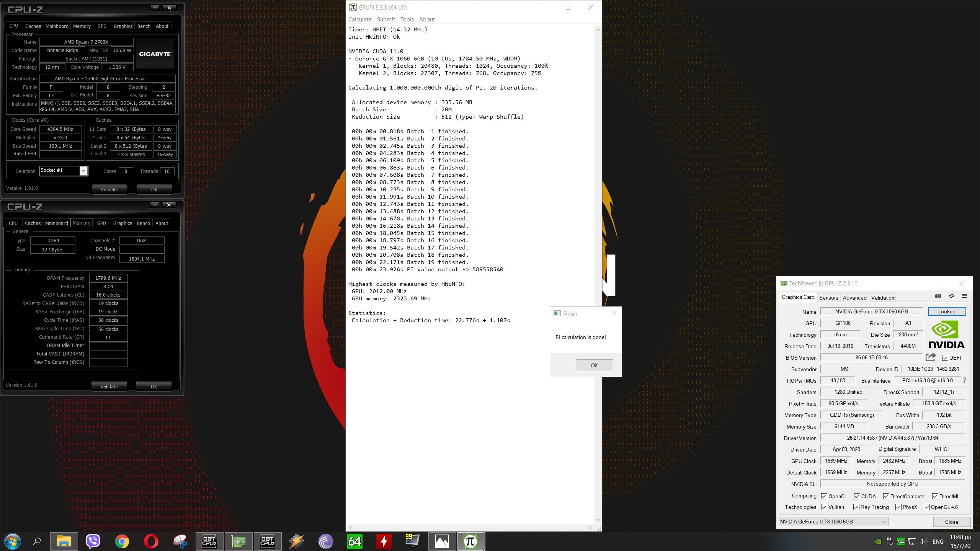Open the Winamp lightning taskbar icon
This screenshot has height=551, width=980.
pos(297,541)
